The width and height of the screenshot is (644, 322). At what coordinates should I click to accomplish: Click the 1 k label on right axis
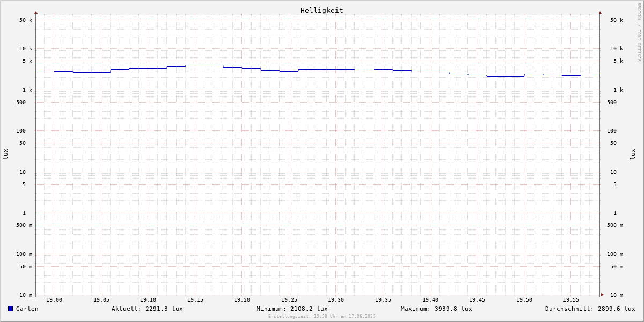pos(618,90)
